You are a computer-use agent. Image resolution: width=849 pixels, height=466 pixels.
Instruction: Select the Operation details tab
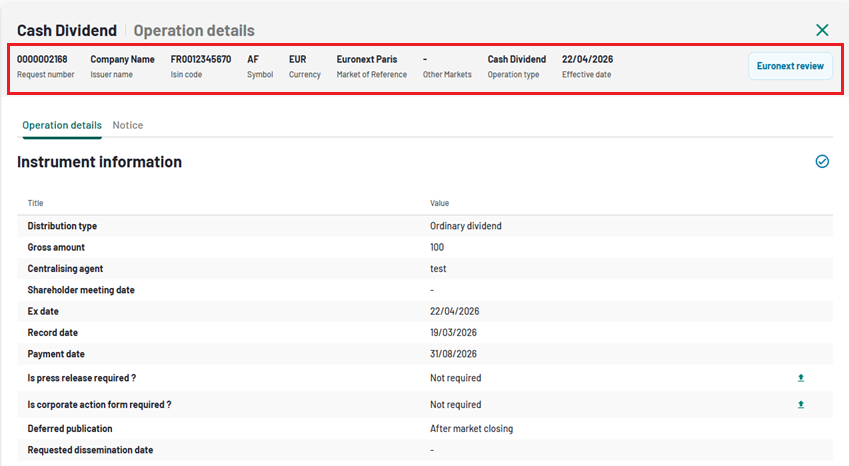pyautogui.click(x=62, y=125)
